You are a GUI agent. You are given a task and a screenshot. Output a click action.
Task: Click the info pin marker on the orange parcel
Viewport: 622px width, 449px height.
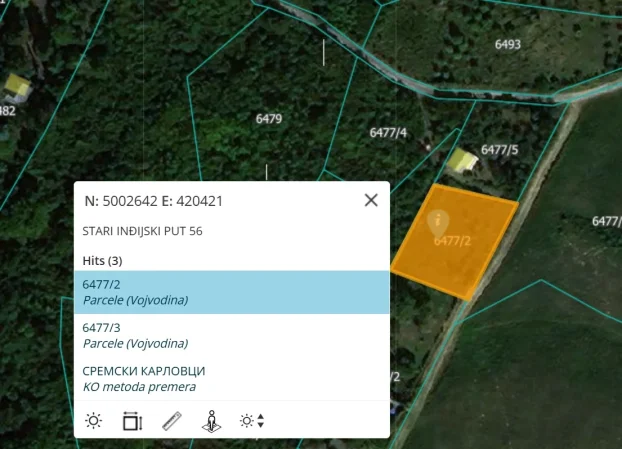pyautogui.click(x=438, y=222)
